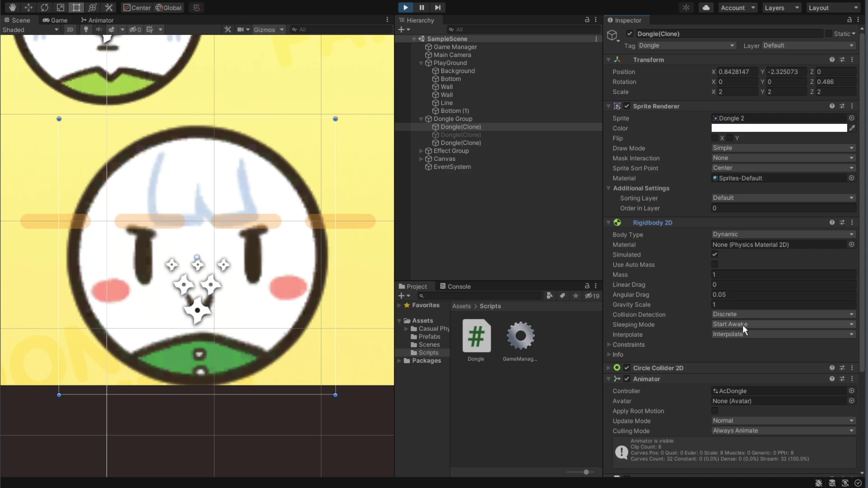Select the Rotate tool

coord(44,7)
